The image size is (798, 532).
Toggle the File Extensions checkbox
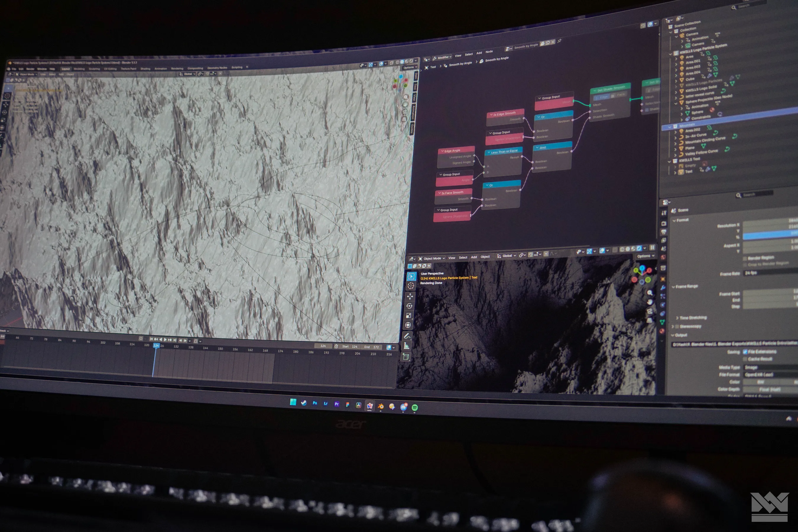point(745,351)
